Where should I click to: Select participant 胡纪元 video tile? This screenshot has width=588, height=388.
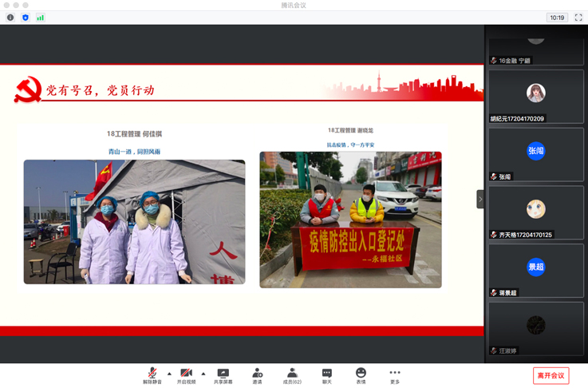tap(536, 96)
